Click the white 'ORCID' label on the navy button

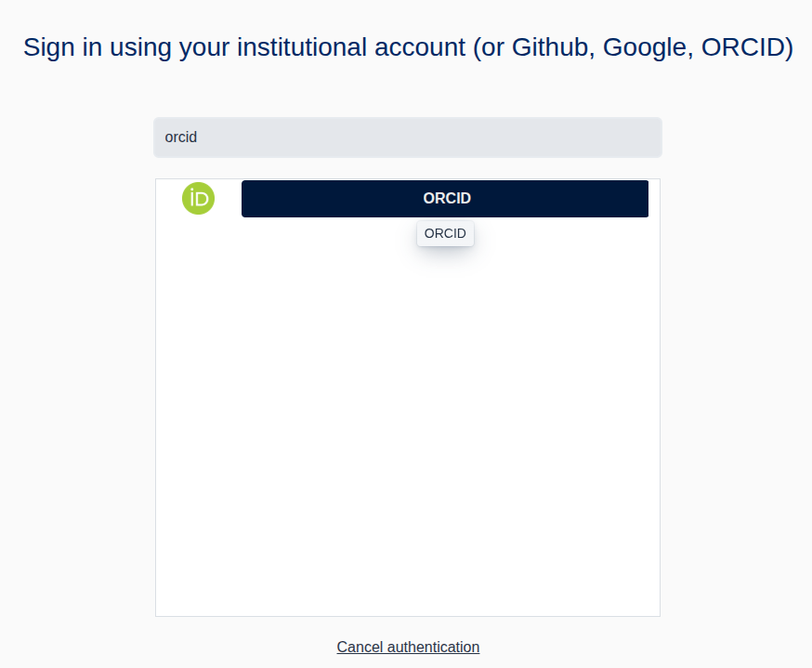447,198
